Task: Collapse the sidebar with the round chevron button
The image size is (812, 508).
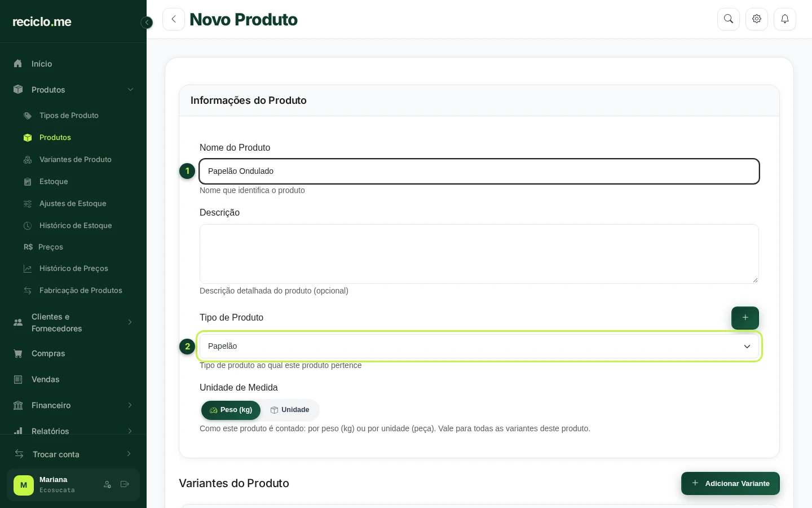Action: 147,23
